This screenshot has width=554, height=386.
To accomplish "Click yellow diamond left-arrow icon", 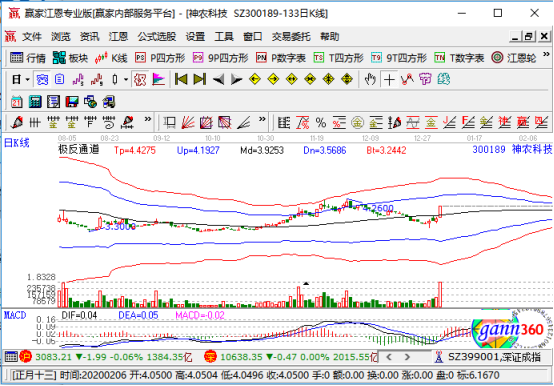I will (x=255, y=79).
